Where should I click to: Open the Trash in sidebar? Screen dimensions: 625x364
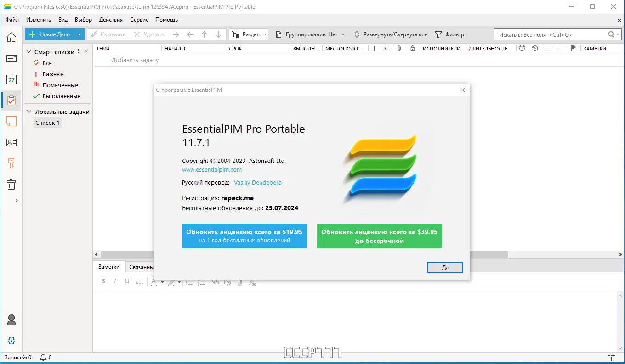tap(11, 184)
